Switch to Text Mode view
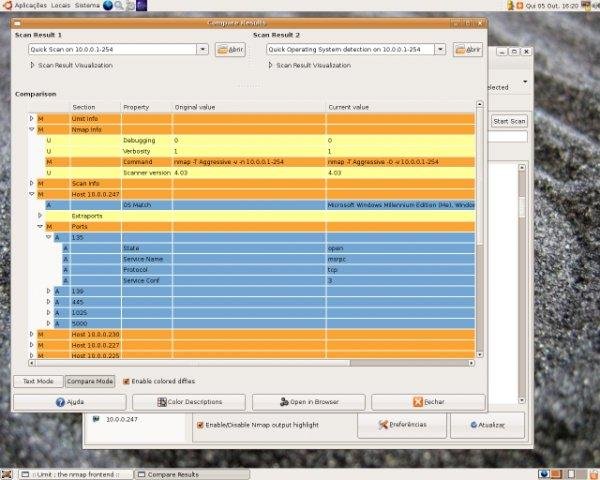This screenshot has width=600, height=480. (37, 381)
